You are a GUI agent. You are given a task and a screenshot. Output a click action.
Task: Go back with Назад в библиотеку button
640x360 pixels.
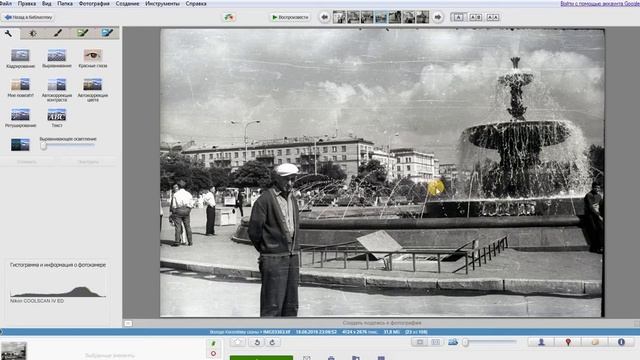pyautogui.click(x=29, y=18)
